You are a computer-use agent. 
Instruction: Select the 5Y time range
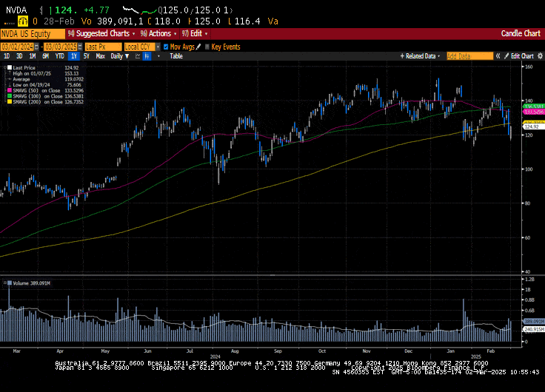tap(86, 56)
